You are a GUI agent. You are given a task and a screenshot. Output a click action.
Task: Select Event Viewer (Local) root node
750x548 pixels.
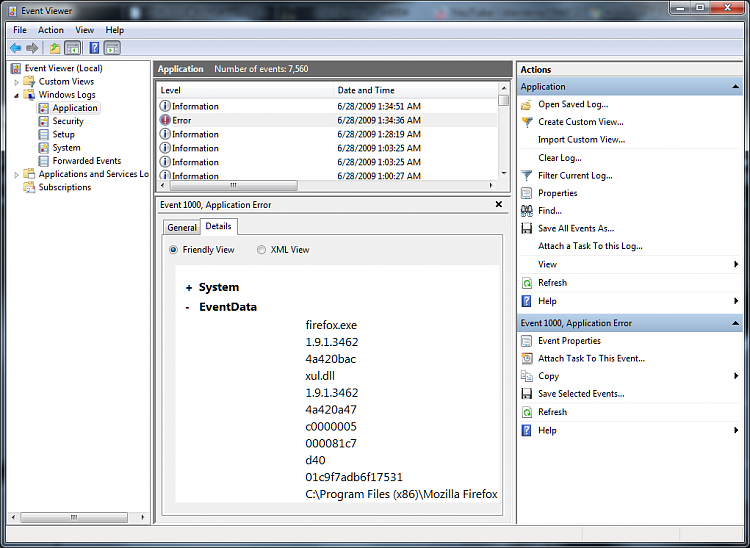point(63,68)
